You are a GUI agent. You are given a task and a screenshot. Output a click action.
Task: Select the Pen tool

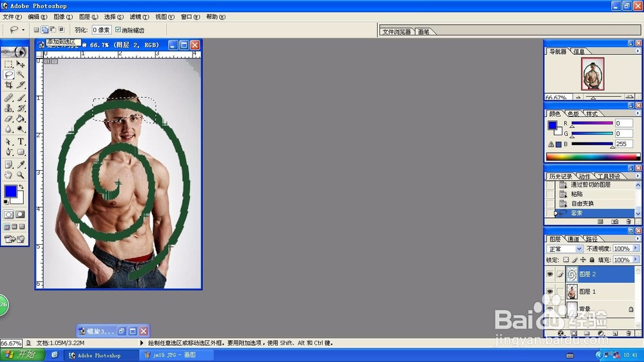8,152
